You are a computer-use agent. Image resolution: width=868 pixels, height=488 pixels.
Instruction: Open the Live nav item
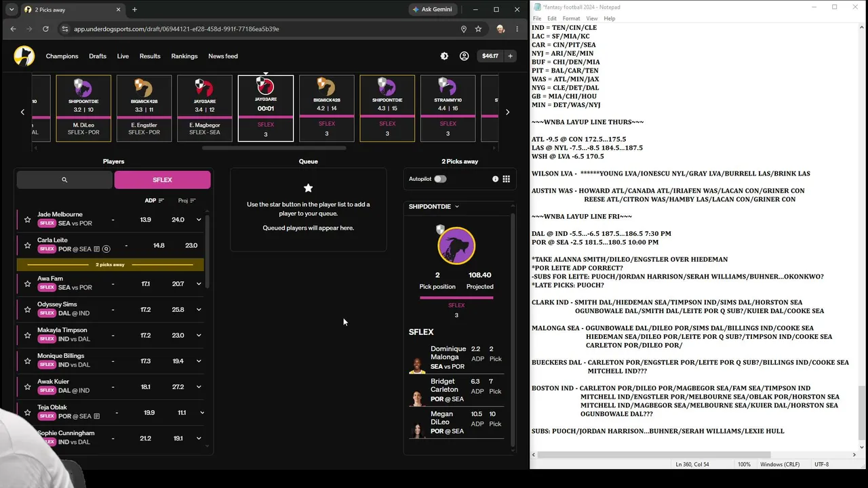click(x=123, y=56)
